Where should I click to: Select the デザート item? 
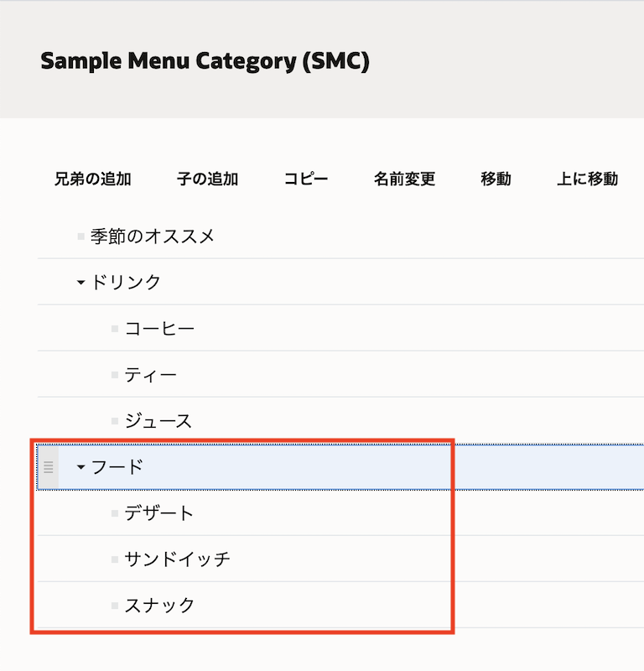[159, 513]
